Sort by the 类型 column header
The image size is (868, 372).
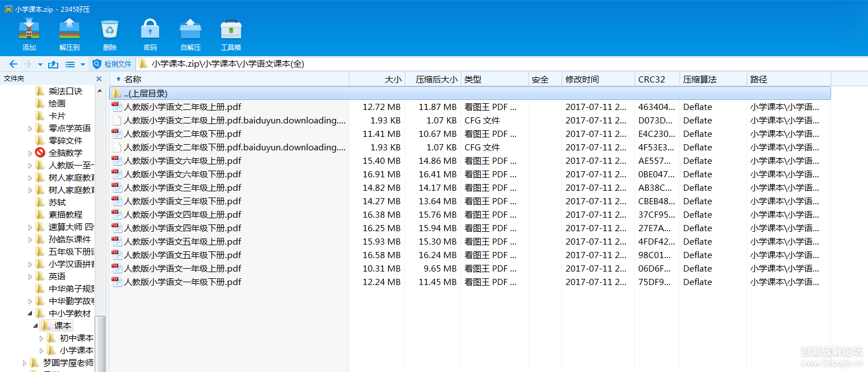click(495, 79)
